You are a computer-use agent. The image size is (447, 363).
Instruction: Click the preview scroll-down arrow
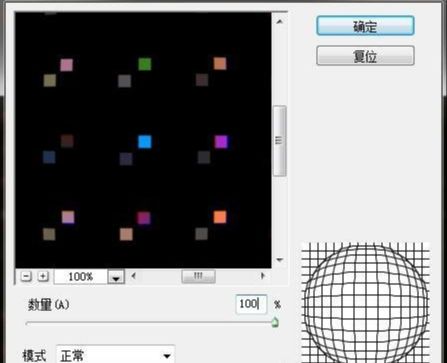pyautogui.click(x=280, y=260)
